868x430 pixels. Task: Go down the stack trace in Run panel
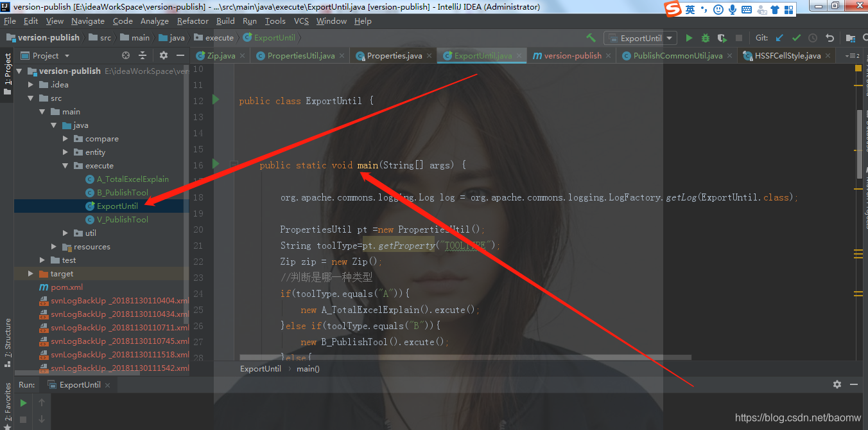click(x=42, y=420)
